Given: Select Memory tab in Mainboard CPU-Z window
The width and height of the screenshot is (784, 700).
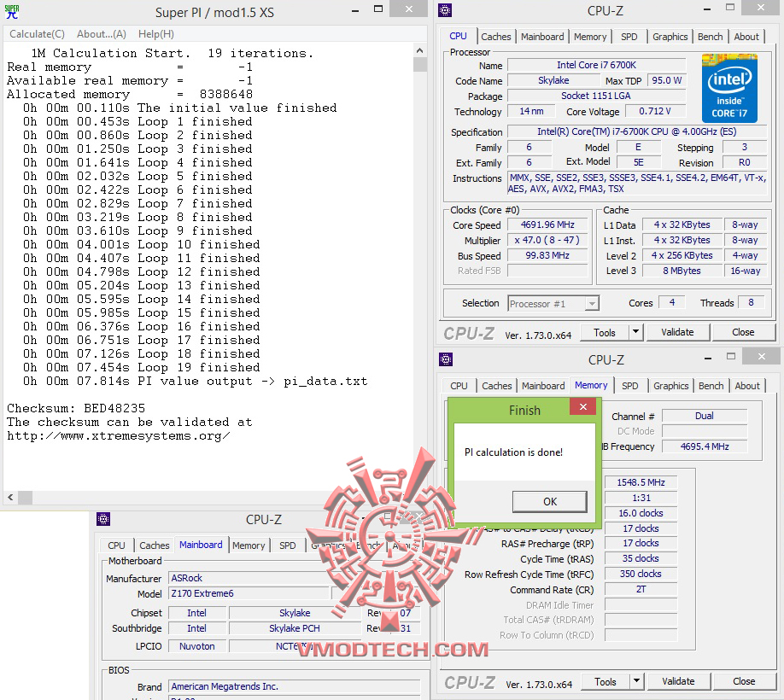Looking at the screenshot, I should coord(249,545).
